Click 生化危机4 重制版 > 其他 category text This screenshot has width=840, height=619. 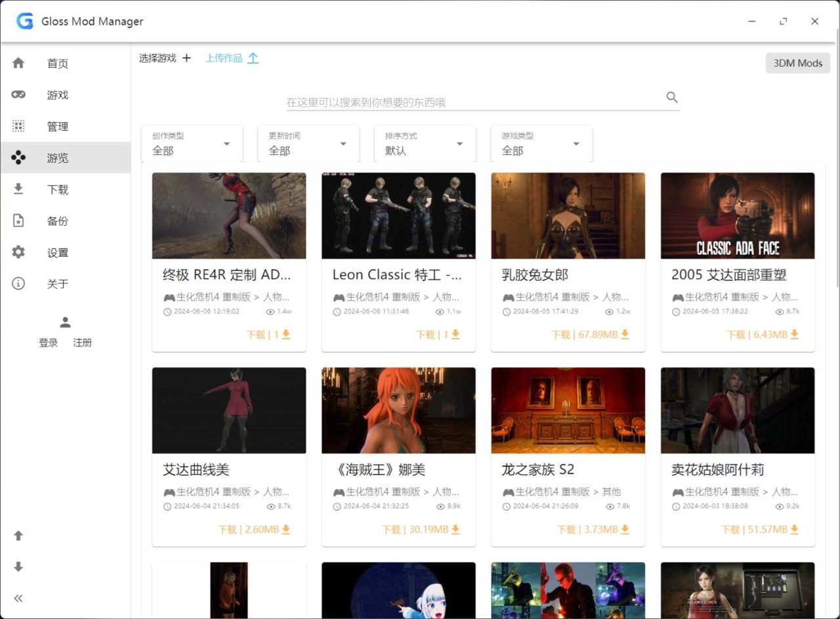[568, 492]
